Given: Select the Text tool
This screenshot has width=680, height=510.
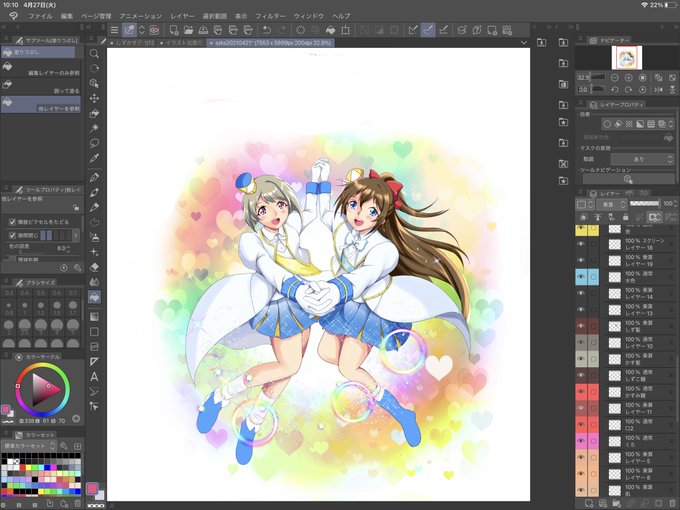Looking at the screenshot, I should tap(94, 376).
